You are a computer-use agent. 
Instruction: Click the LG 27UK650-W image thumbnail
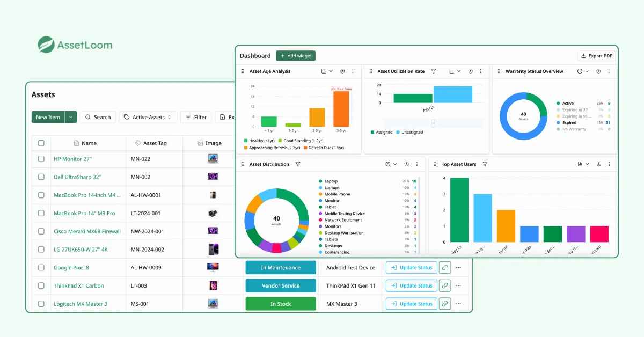coord(213,249)
